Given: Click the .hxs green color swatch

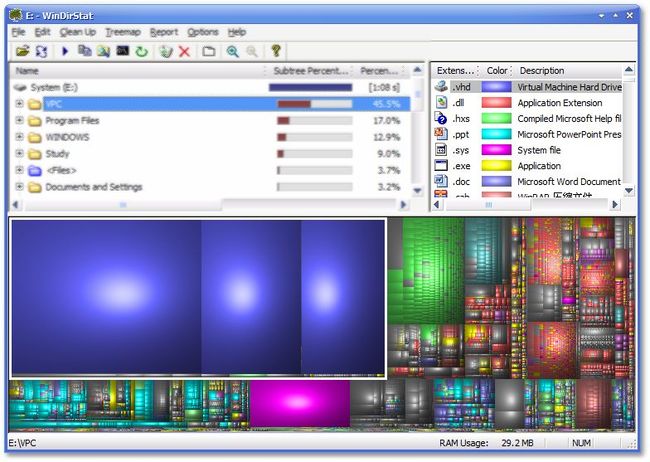Looking at the screenshot, I should pyautogui.click(x=496, y=118).
